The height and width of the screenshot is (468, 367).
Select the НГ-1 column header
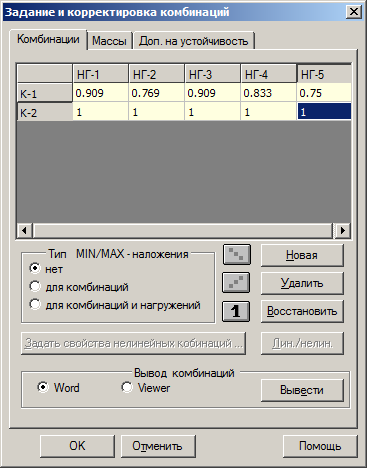pyautogui.click(x=100, y=74)
